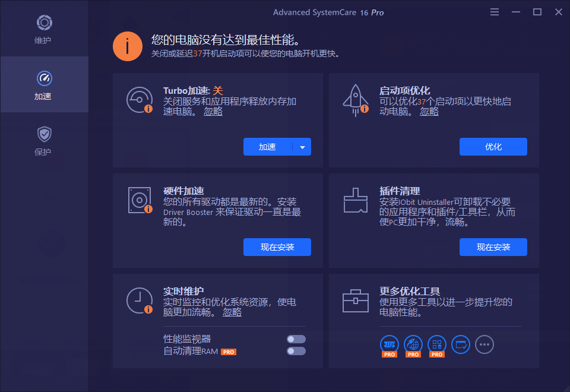Click the 优化 button for startup items
570x392 pixels.
pos(493,147)
